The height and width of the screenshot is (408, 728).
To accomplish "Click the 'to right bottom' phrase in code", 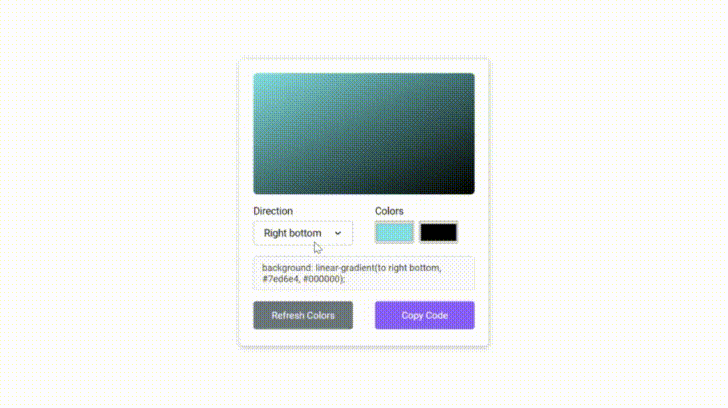I will (409, 268).
